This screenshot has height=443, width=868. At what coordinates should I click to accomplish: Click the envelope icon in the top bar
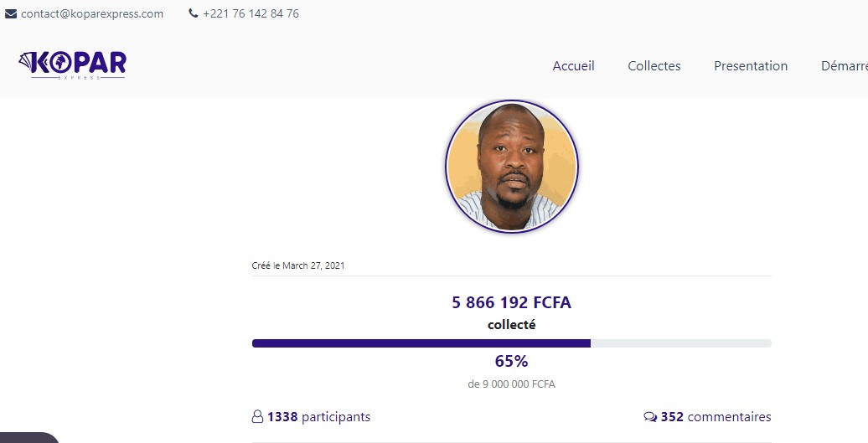pyautogui.click(x=12, y=14)
